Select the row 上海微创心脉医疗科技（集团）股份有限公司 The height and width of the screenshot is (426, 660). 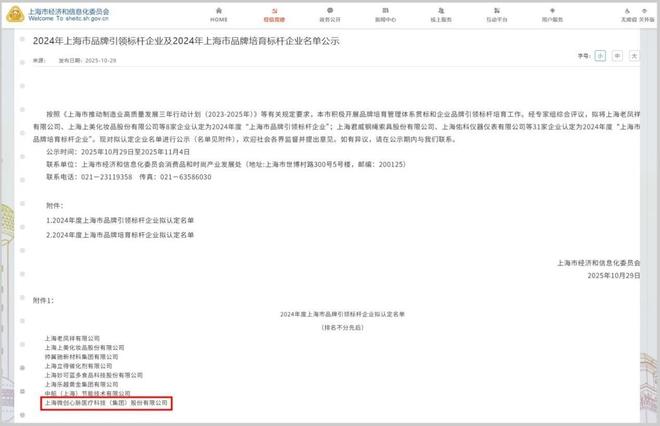[106, 403]
